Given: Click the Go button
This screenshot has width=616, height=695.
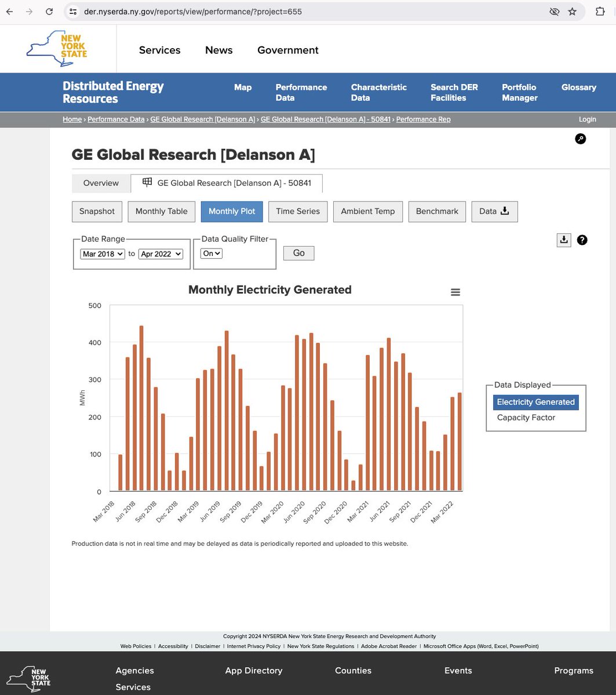Looking at the screenshot, I should (x=299, y=253).
